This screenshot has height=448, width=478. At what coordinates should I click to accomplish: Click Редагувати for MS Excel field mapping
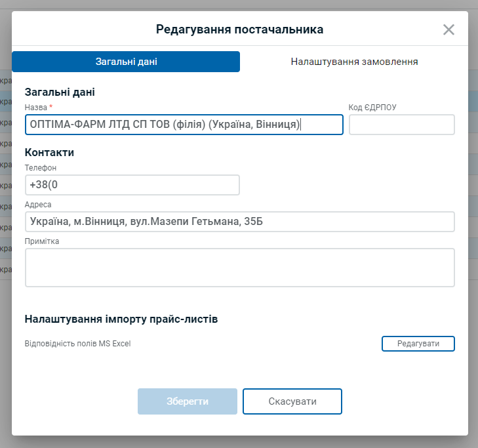point(418,344)
